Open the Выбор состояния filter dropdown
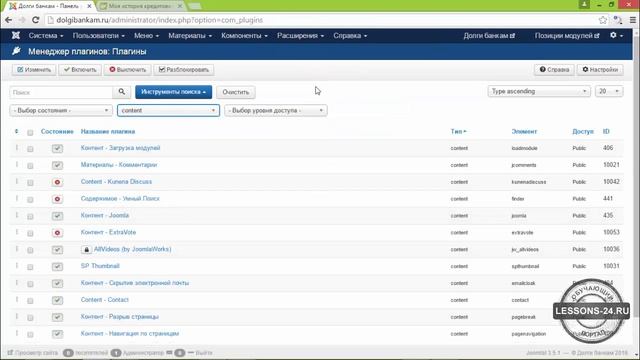 (x=61, y=111)
